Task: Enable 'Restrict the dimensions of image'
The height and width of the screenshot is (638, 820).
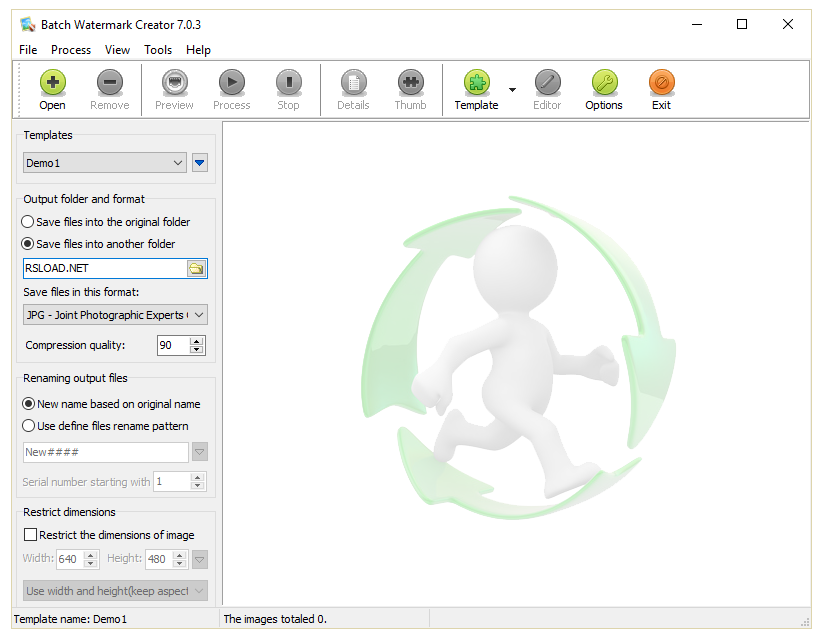Action: click(30, 533)
